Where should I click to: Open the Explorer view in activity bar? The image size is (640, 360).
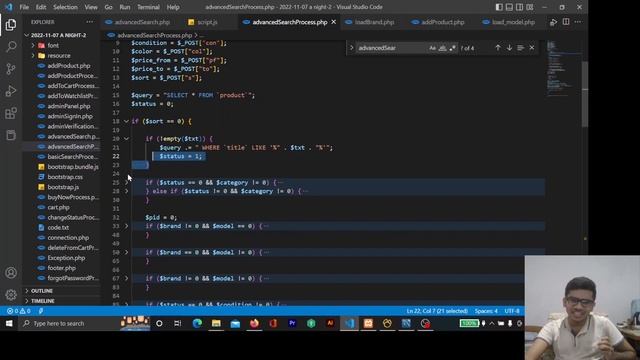11,25
